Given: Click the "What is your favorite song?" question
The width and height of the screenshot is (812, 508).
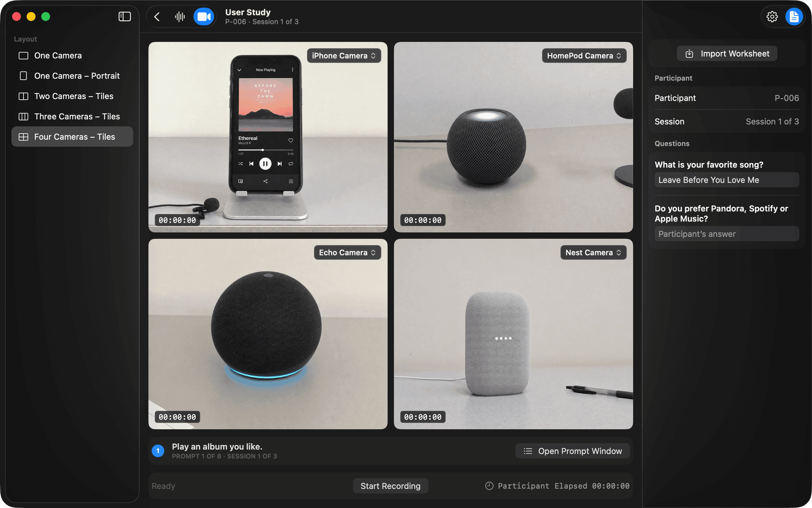Looking at the screenshot, I should [x=709, y=165].
